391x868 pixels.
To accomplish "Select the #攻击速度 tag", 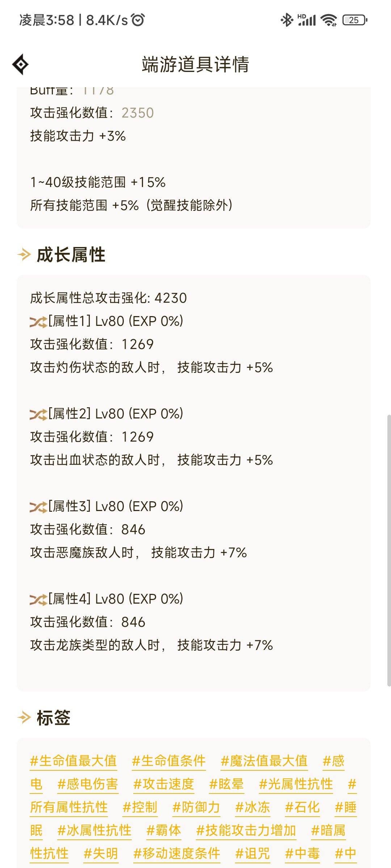I will click(164, 784).
